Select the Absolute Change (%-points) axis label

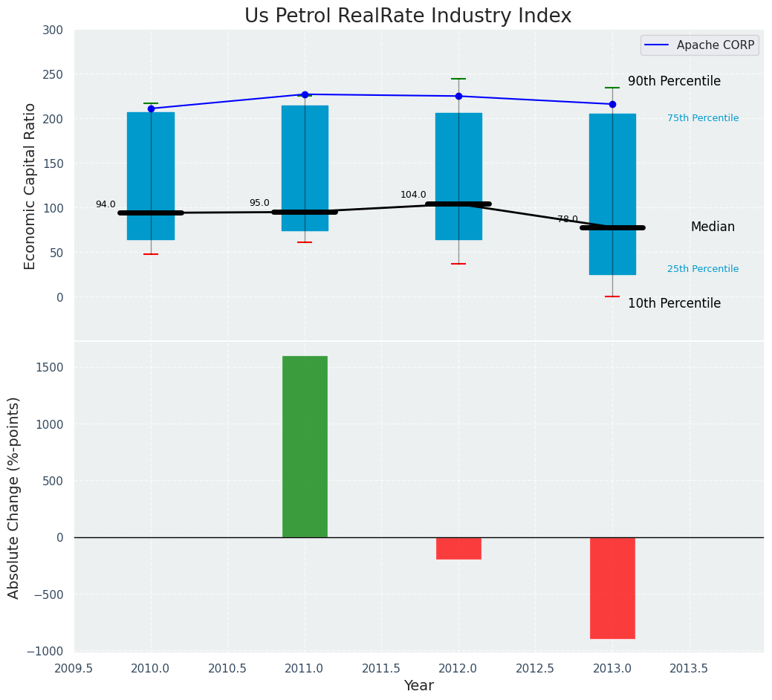pos(13,497)
